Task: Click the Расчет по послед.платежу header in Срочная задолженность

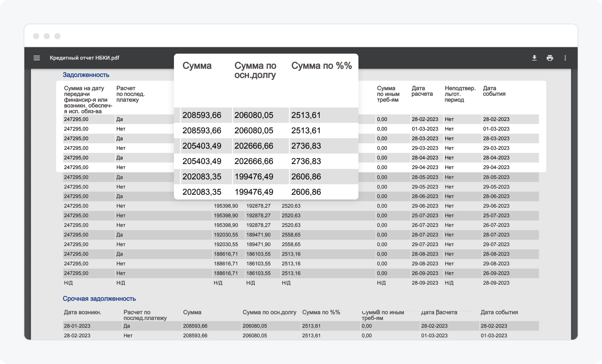Action: [x=145, y=315]
